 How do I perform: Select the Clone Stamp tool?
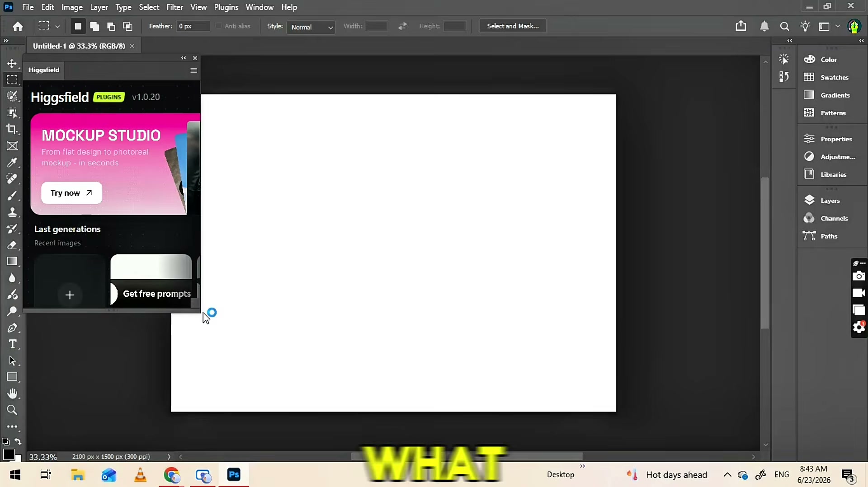tap(12, 212)
